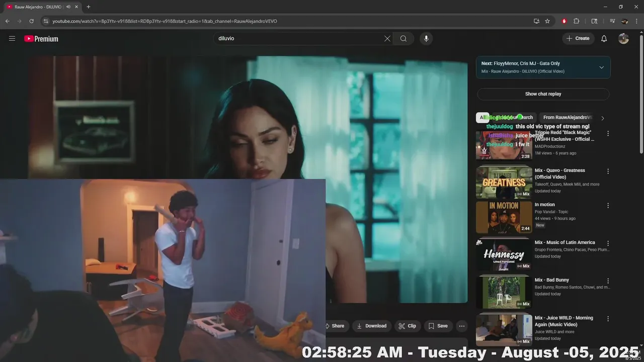Click Show chat replay
The width and height of the screenshot is (644, 362).
(543, 94)
